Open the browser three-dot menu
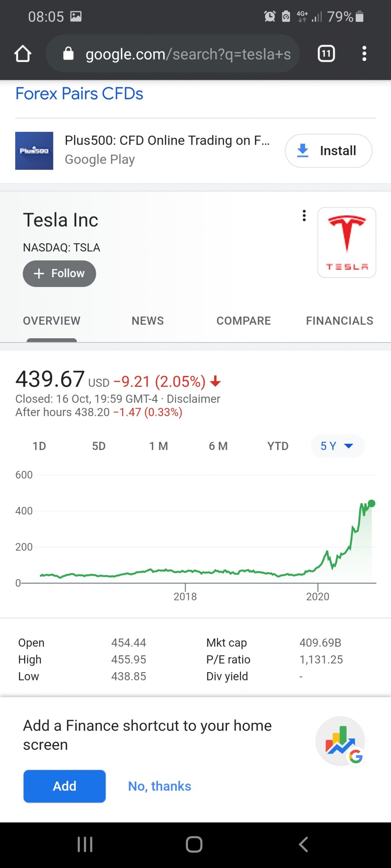 [364, 54]
